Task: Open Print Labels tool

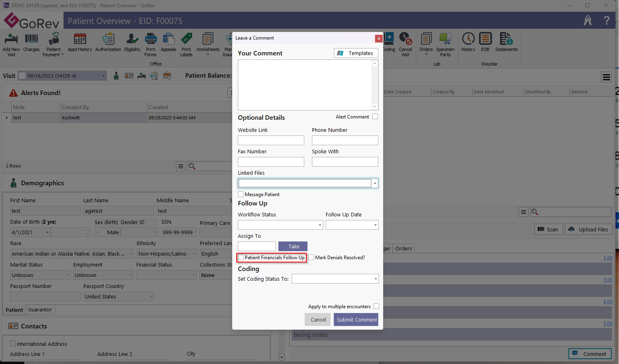Action: tap(186, 44)
